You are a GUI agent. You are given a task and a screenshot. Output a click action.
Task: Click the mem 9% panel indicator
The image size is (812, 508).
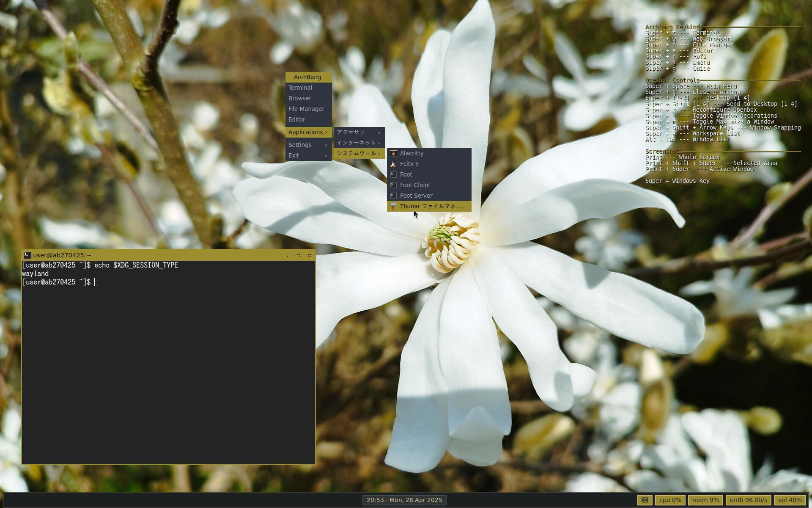click(x=705, y=500)
